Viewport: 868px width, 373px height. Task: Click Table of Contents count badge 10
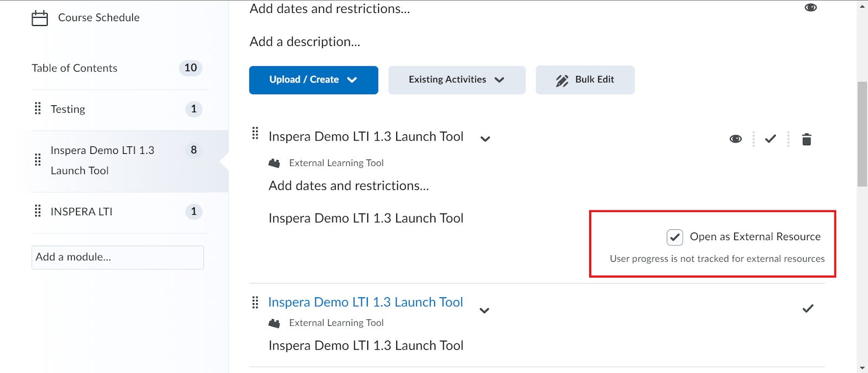(x=190, y=68)
